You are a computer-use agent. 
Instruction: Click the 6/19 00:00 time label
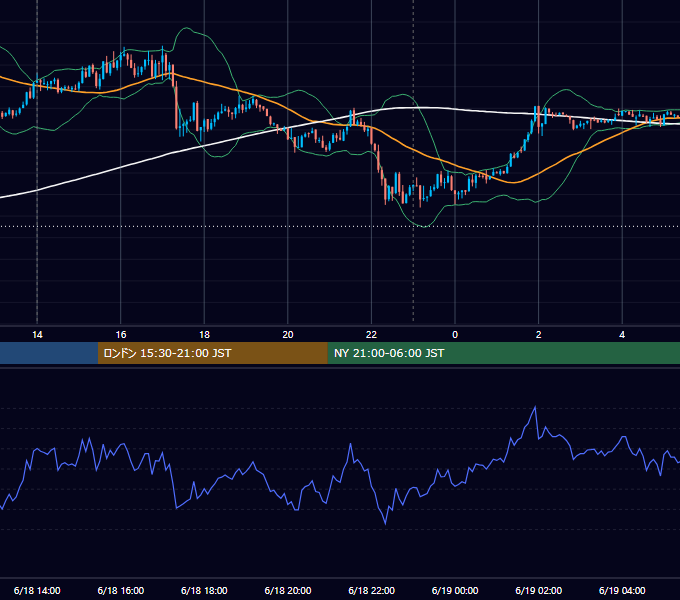click(x=455, y=590)
